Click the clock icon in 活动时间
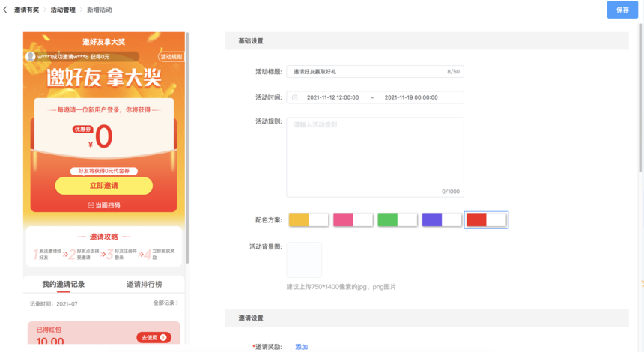This screenshot has width=644, height=352. [x=294, y=97]
